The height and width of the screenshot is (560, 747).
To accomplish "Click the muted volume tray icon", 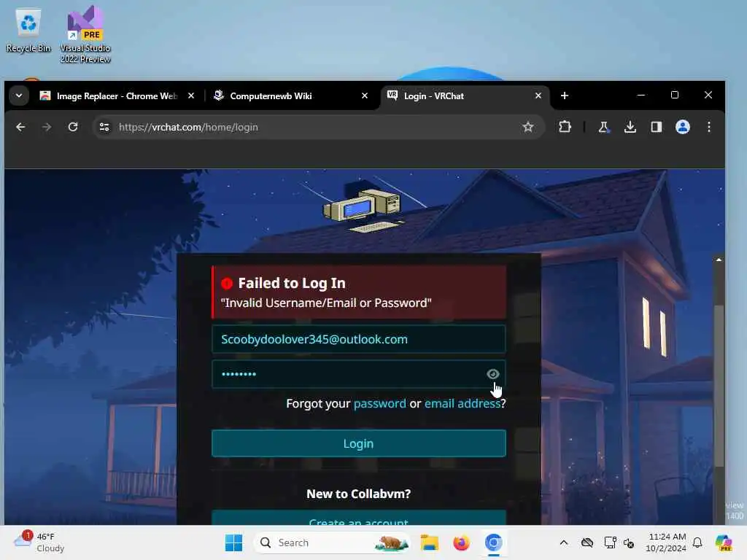I will pyautogui.click(x=629, y=542).
